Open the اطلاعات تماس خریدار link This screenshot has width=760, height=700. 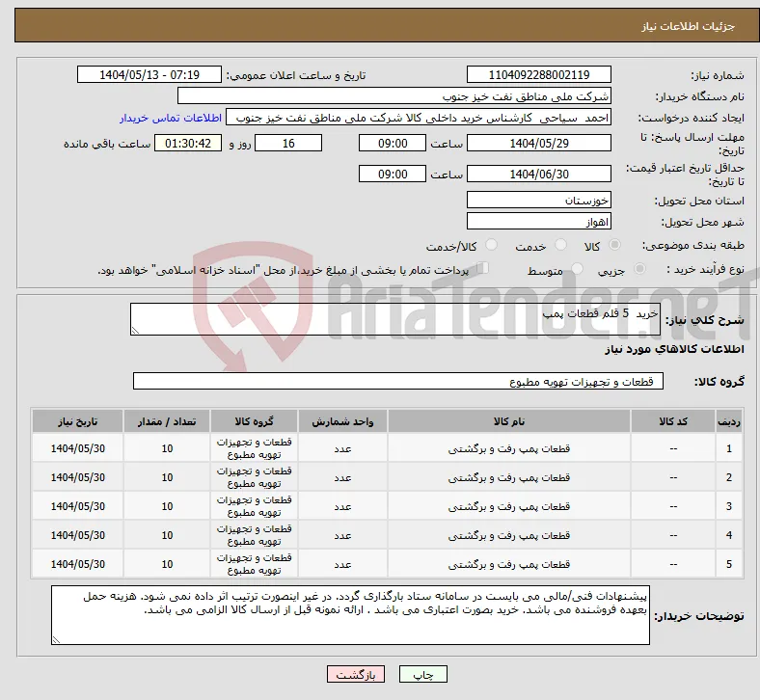pyautogui.click(x=171, y=118)
